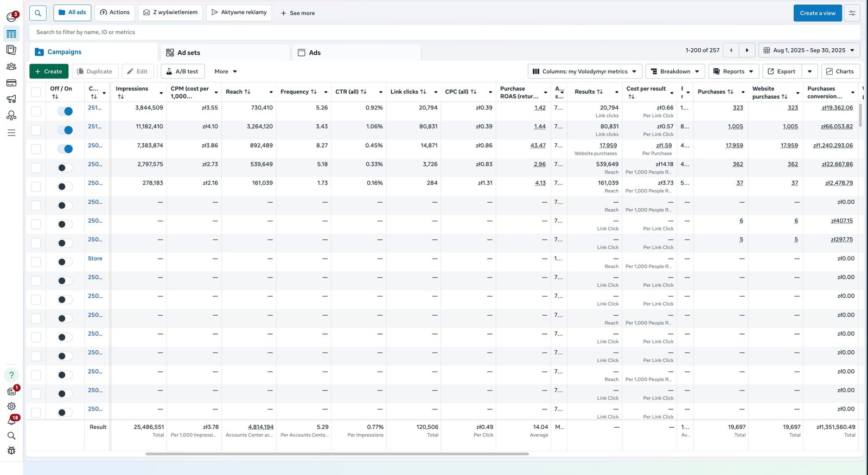Viewport: 868px width, 475px height.
Task: Click the search magnifier icon in top toolbar
Action: click(x=37, y=12)
